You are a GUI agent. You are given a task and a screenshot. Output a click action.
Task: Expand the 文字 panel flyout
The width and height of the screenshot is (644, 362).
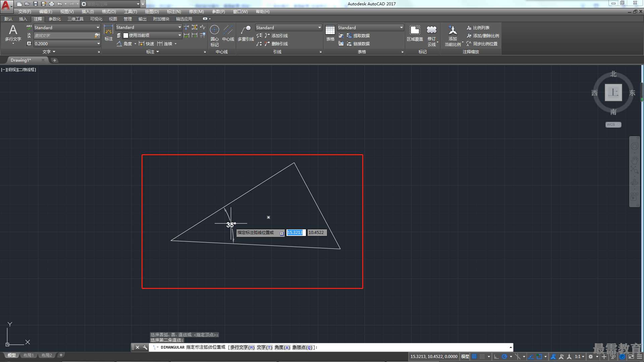pos(49,52)
